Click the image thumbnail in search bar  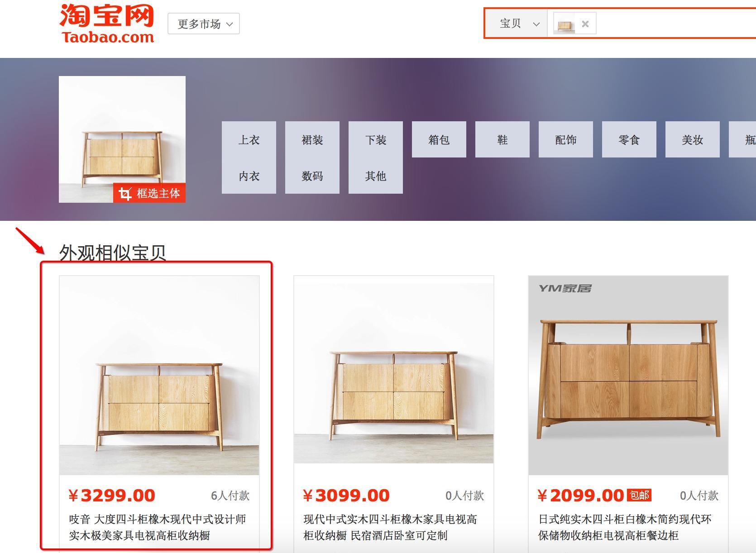click(x=566, y=24)
